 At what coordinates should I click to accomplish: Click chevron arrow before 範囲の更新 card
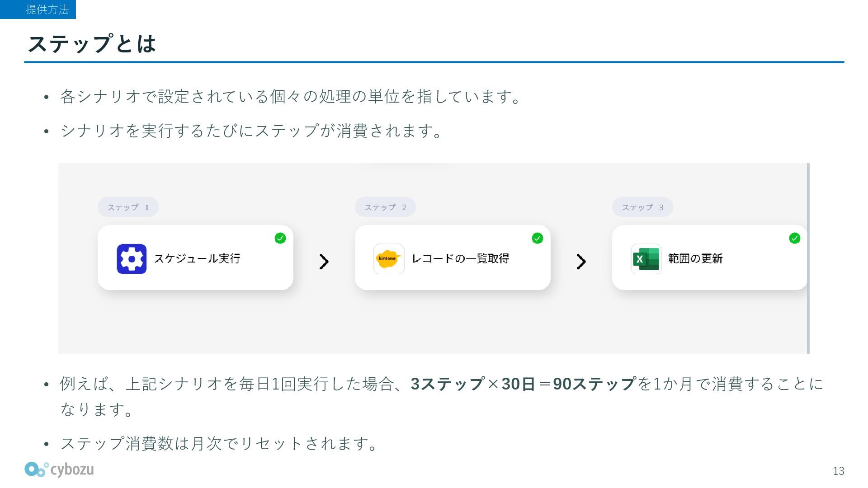point(581,262)
